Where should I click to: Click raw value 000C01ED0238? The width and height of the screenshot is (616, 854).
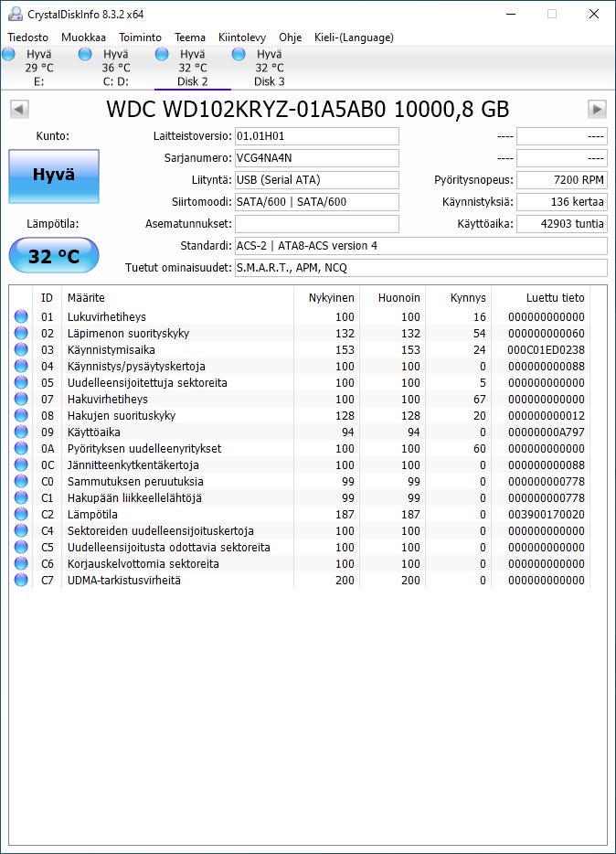pos(546,349)
